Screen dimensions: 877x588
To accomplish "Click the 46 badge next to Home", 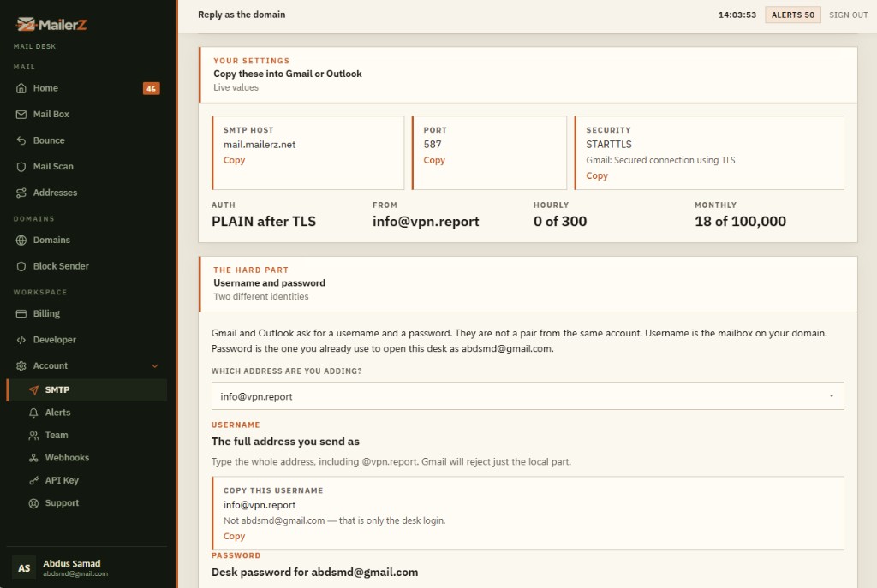I will point(151,88).
